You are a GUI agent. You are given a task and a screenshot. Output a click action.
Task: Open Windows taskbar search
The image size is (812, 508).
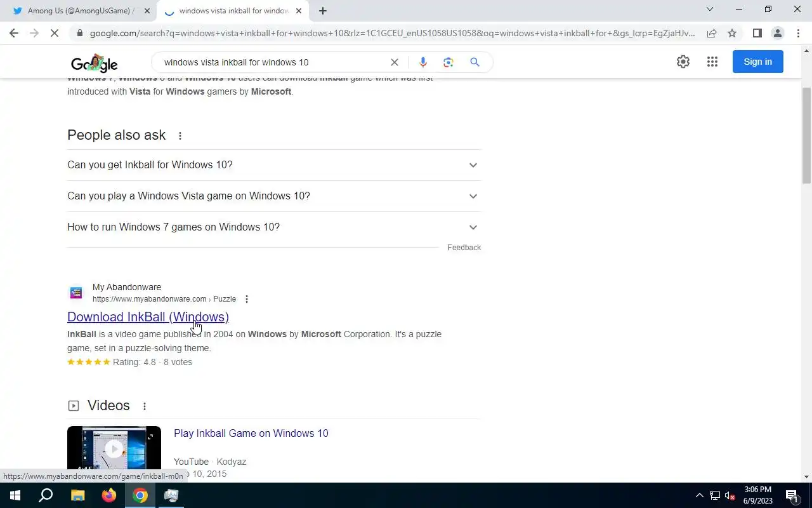pos(46,495)
